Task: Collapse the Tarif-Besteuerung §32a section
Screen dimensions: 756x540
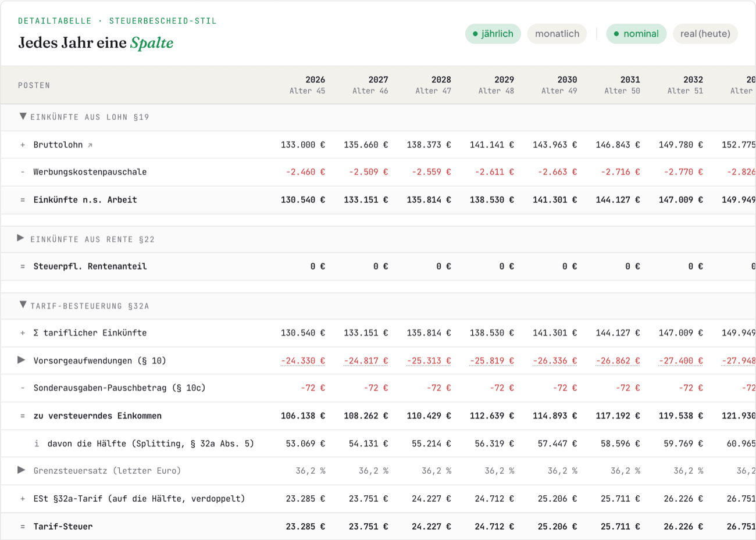Action: pos(23,305)
